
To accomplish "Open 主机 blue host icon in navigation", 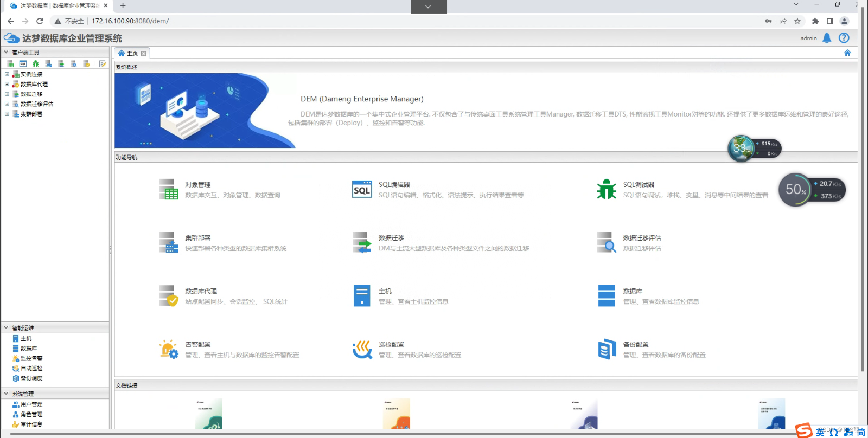I will (362, 296).
